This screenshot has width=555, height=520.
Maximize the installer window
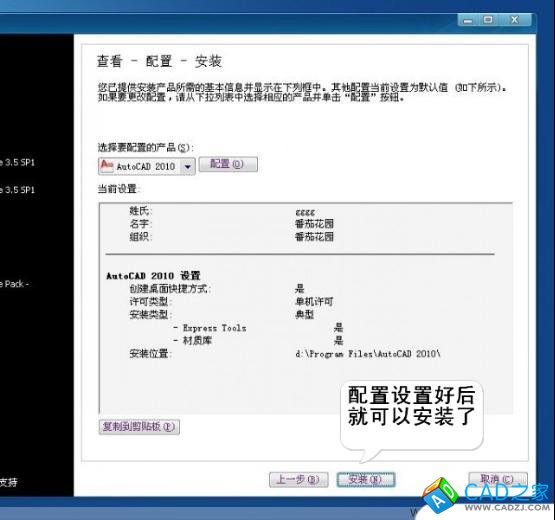point(488,20)
